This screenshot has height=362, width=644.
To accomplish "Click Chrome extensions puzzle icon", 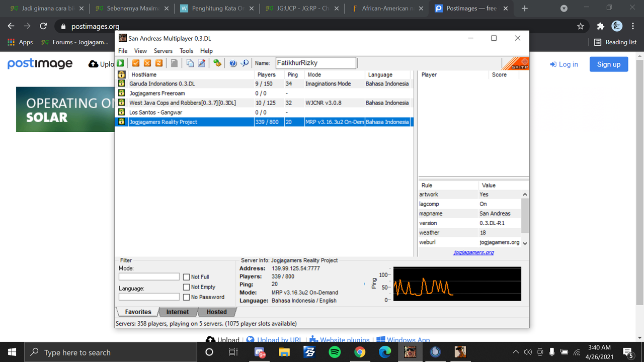I will 600,26.
